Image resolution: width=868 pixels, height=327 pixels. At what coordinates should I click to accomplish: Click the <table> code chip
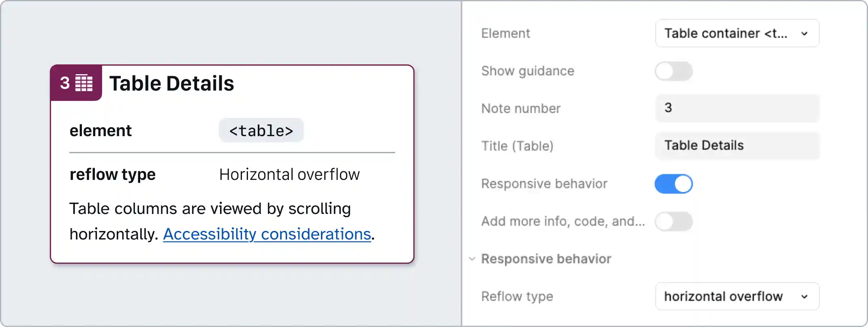(261, 130)
